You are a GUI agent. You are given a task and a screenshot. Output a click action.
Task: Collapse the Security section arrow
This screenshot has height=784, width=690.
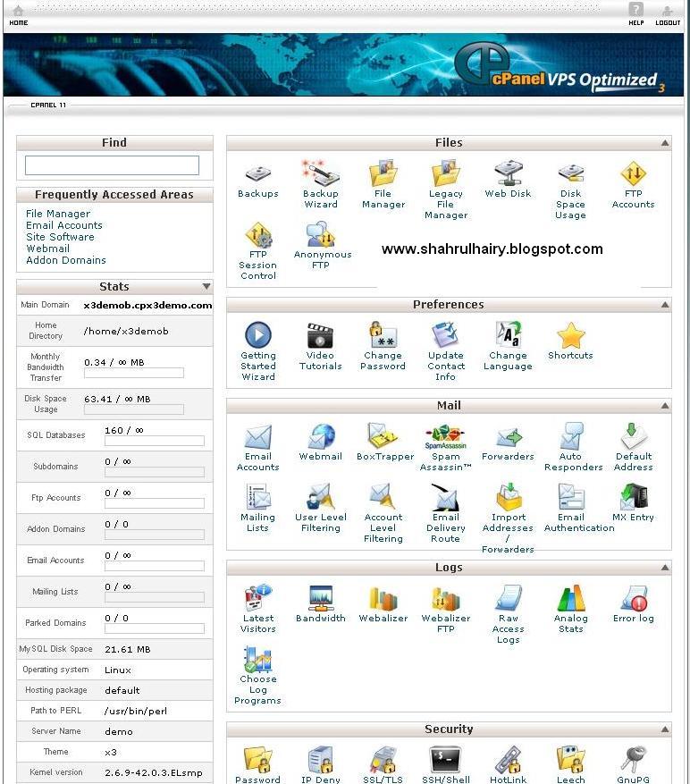point(664,729)
